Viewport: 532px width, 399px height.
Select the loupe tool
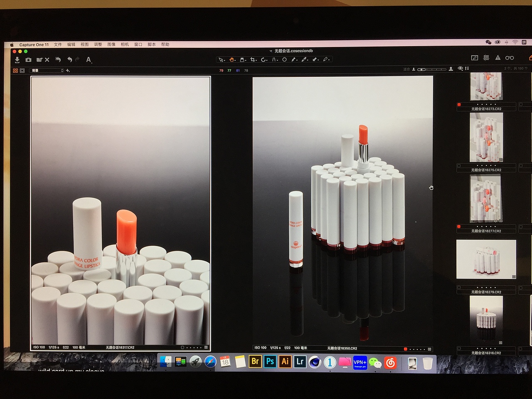pyautogui.click(x=243, y=59)
